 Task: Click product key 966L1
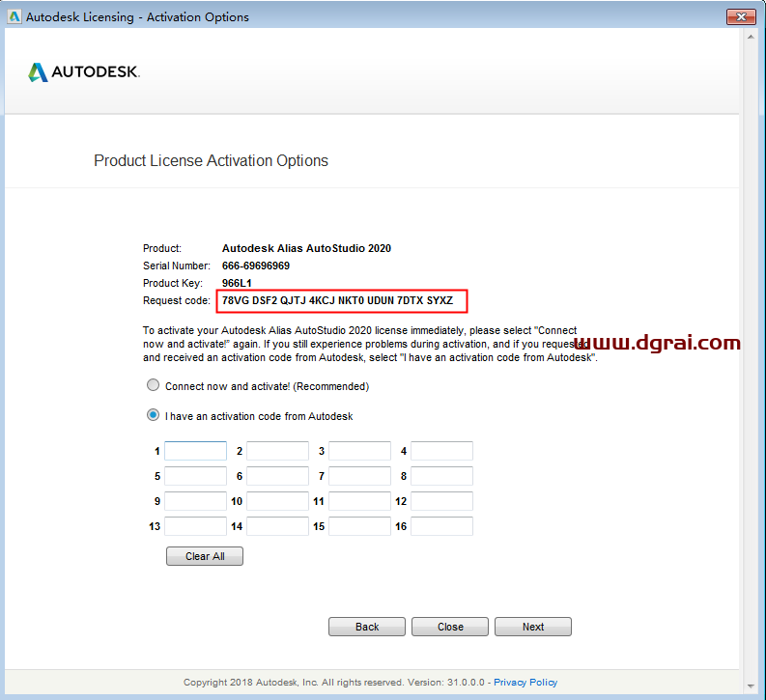coord(237,283)
